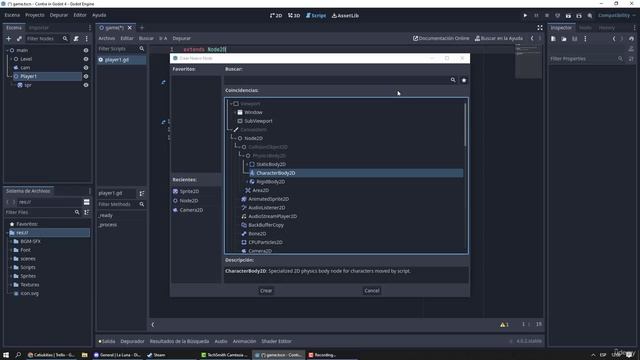Click the Filter Scripts input field
Image resolution: width=640 pixels, height=360 pixels.
tap(118, 49)
